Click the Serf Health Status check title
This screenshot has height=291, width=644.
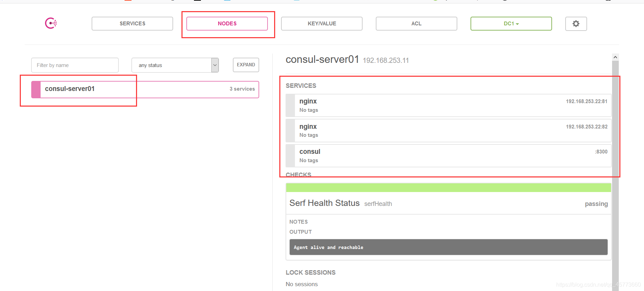pos(324,203)
